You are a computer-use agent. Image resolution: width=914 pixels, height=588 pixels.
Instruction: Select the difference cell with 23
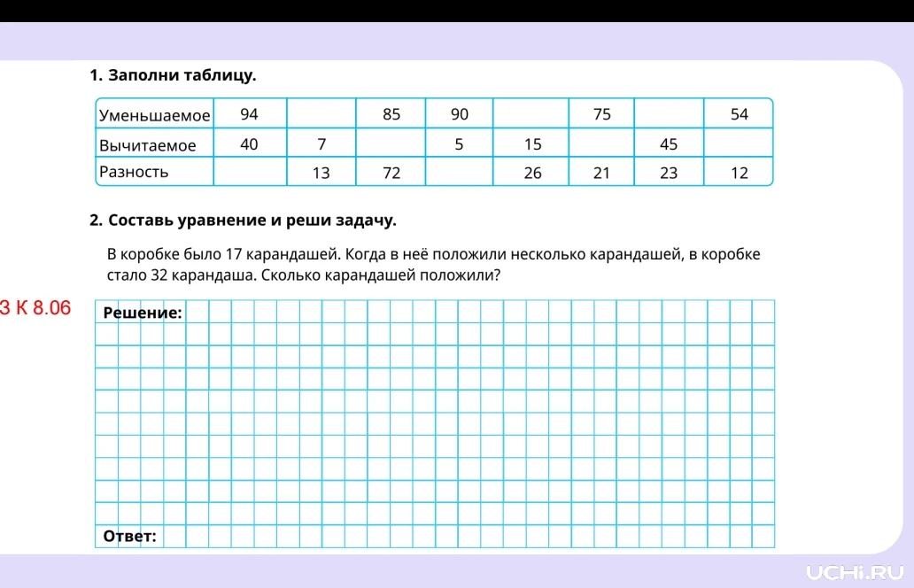(x=669, y=172)
